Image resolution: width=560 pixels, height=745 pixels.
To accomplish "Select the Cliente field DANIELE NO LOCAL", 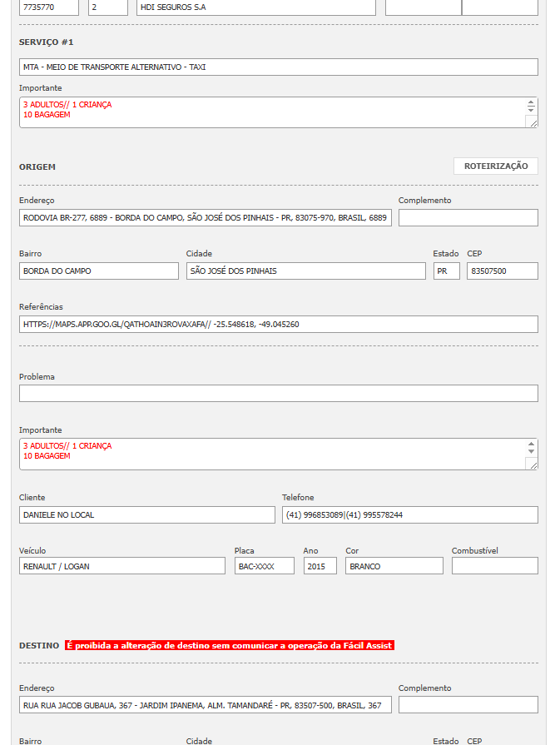I will tap(146, 515).
